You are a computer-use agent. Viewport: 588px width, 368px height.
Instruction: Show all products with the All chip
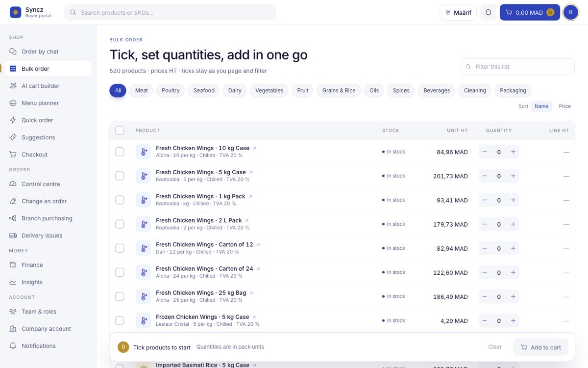tap(118, 91)
